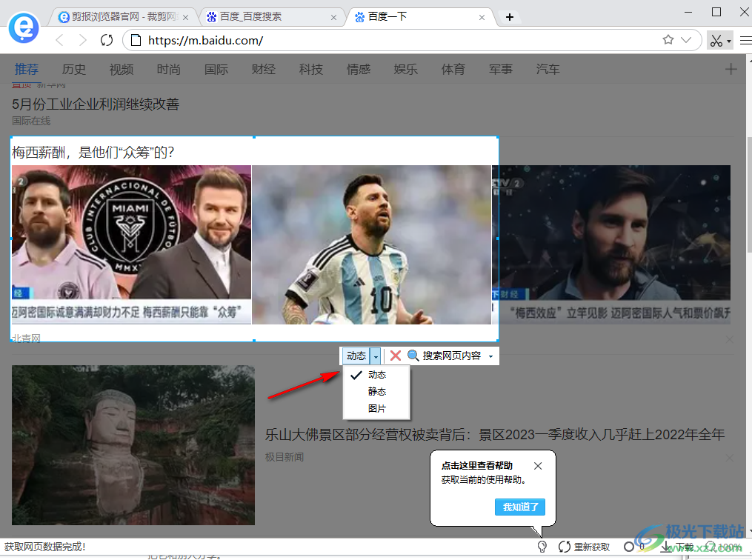Click the Miami Beckham thumbnail image
752x560 pixels.
(x=131, y=244)
